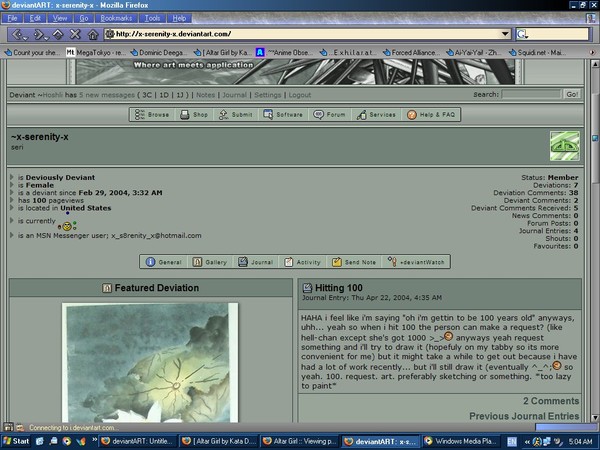Open the Forced Alliance bookmark
This screenshot has height=450, width=600.
pos(412,52)
